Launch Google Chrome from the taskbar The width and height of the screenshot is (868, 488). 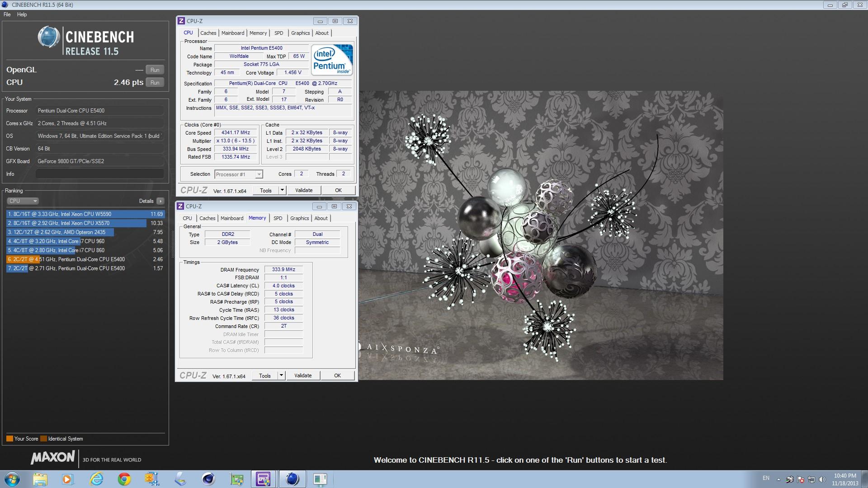click(x=124, y=479)
